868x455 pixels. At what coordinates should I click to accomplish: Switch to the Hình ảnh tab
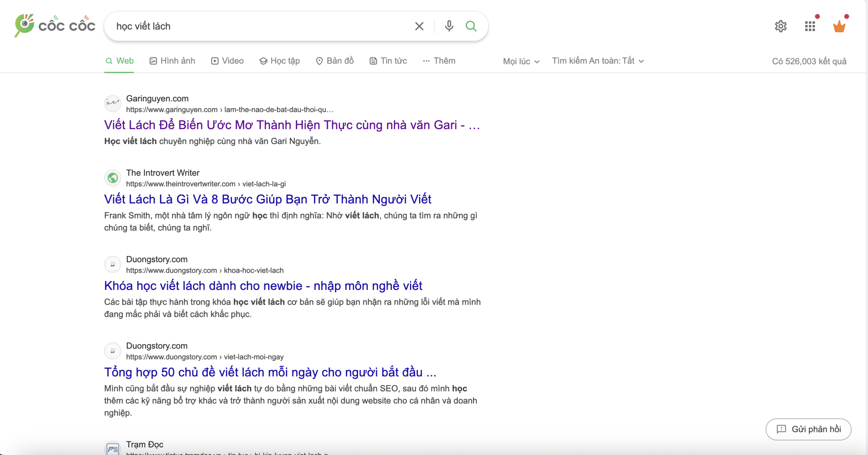point(172,61)
